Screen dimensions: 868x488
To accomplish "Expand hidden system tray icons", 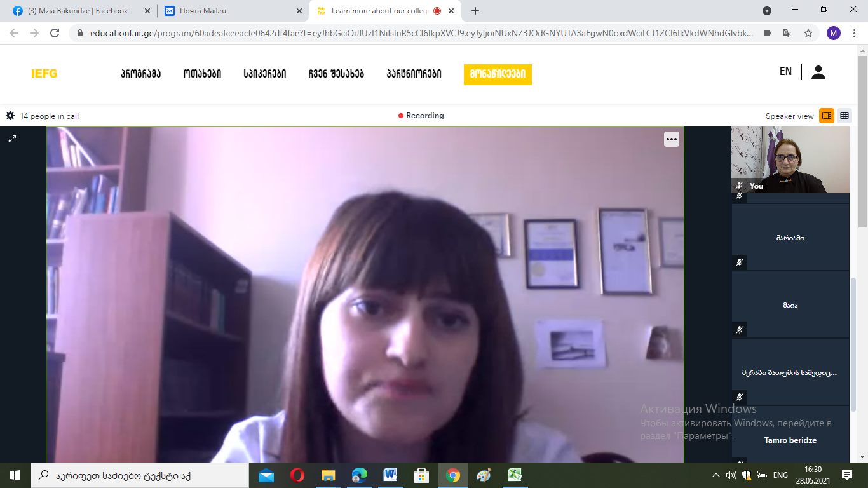I will pos(716,475).
